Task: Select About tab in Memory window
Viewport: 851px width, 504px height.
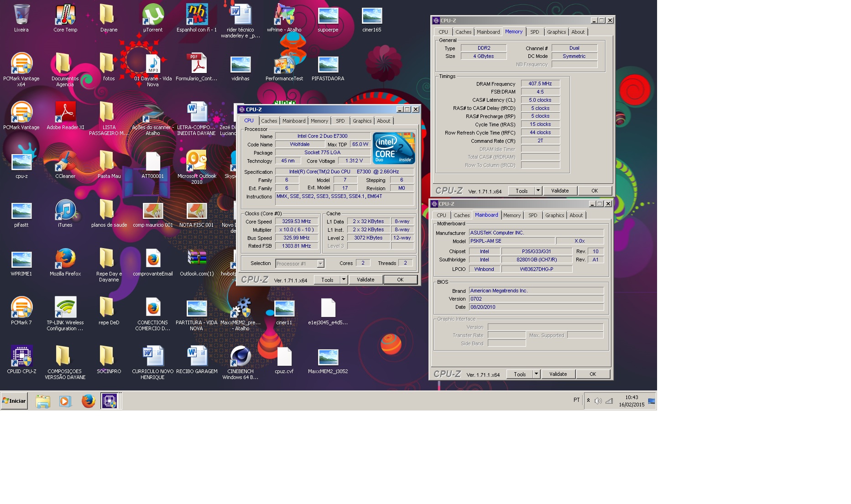Action: pyautogui.click(x=578, y=32)
